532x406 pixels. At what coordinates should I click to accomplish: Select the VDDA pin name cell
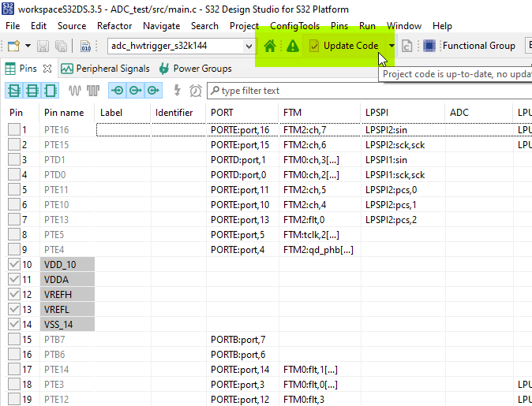click(x=67, y=279)
